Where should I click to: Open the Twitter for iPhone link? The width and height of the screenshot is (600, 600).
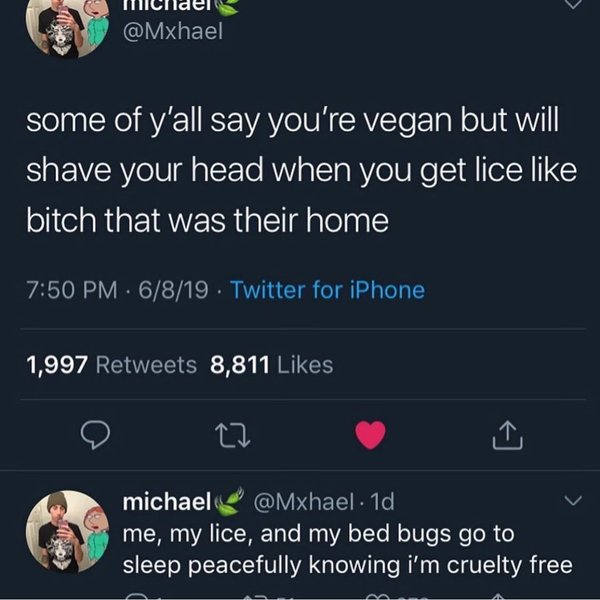328,290
